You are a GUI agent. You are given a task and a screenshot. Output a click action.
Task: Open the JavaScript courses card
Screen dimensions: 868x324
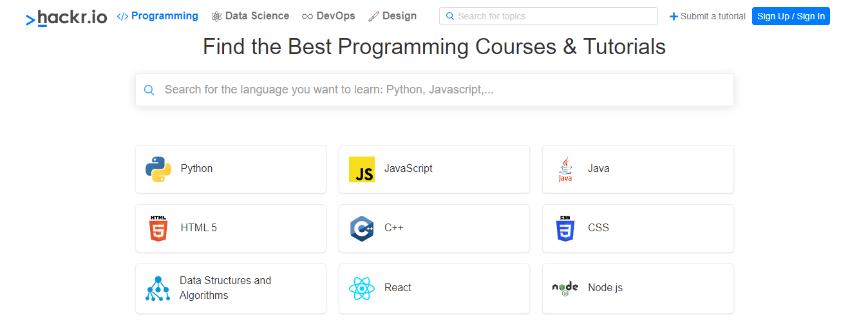[434, 169]
